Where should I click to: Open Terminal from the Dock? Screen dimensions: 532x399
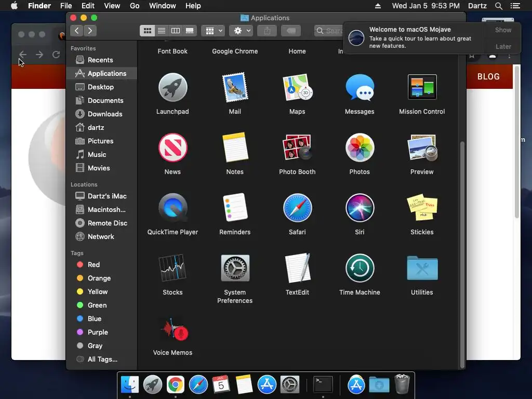click(x=323, y=384)
